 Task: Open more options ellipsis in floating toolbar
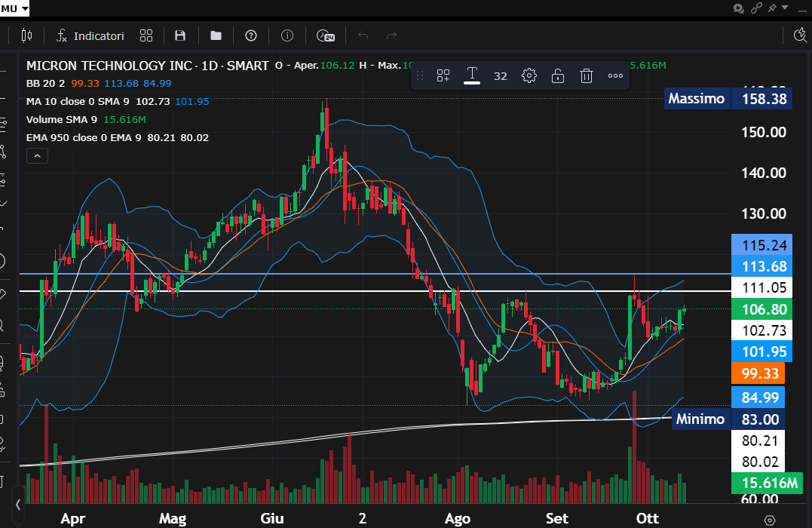(x=615, y=75)
